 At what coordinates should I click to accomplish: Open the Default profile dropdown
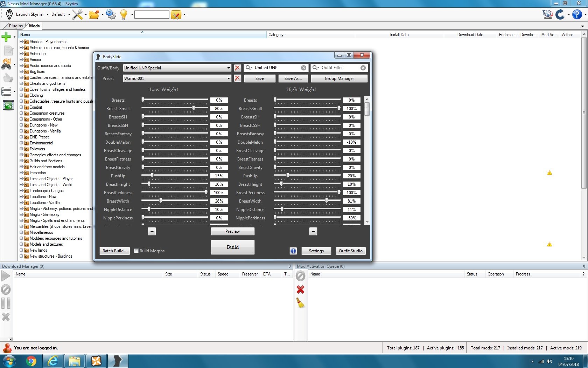[x=61, y=14]
